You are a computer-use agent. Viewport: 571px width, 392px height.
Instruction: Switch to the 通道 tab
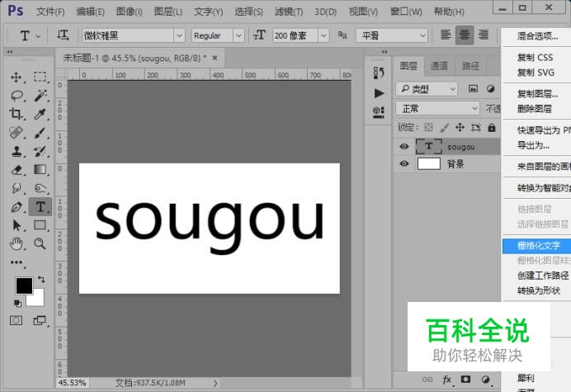pyautogui.click(x=439, y=66)
